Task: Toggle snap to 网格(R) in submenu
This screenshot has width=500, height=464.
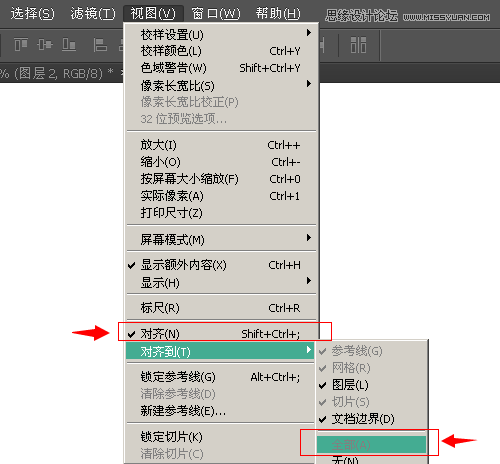Action: coord(372,368)
